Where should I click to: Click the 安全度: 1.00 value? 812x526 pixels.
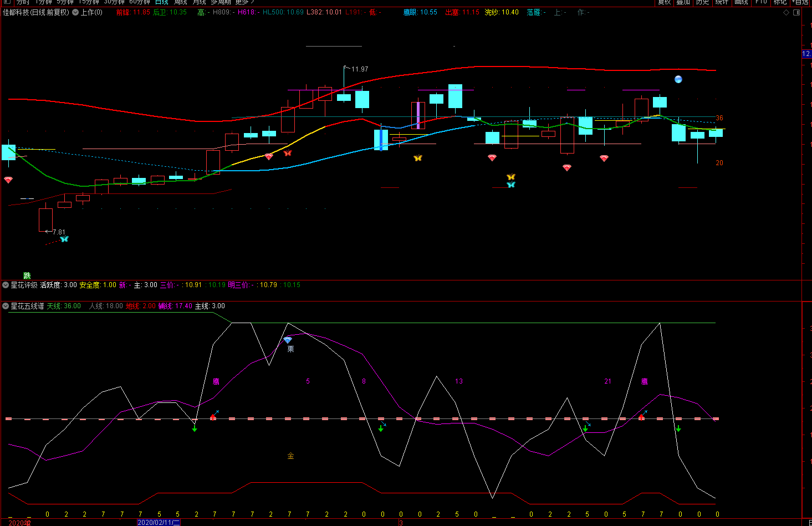point(98,285)
